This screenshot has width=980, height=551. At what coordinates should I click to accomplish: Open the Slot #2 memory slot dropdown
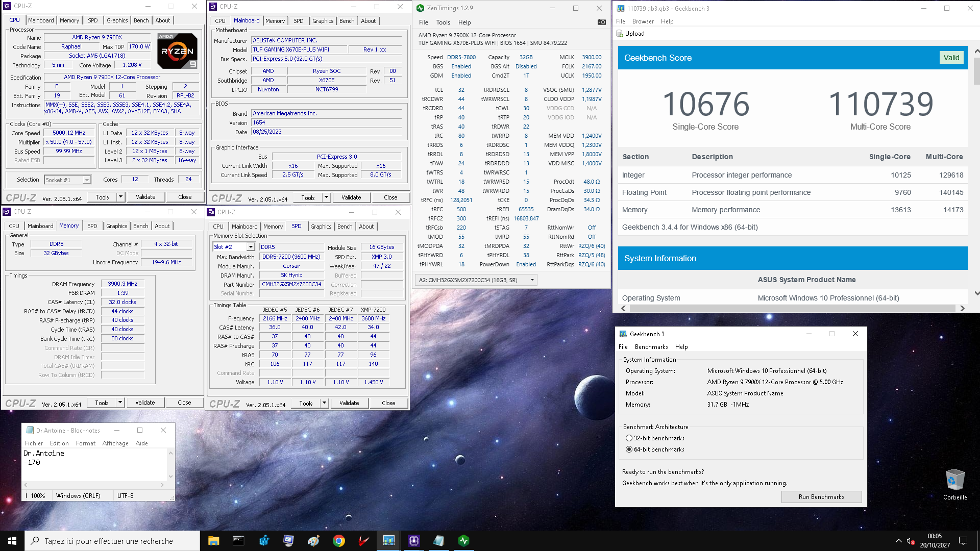[x=251, y=247]
